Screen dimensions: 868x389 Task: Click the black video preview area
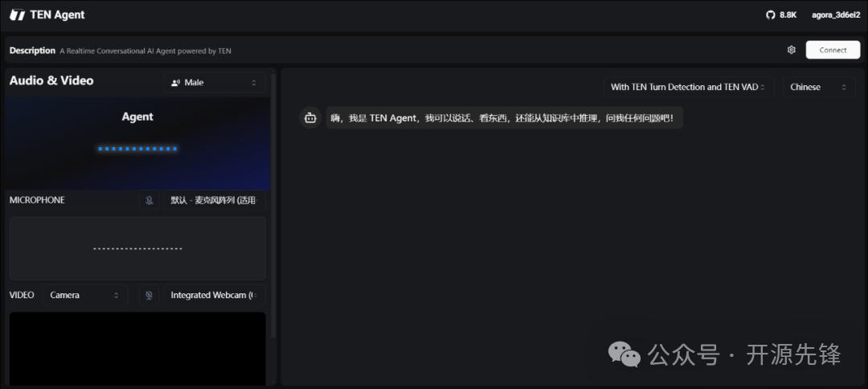pos(137,349)
